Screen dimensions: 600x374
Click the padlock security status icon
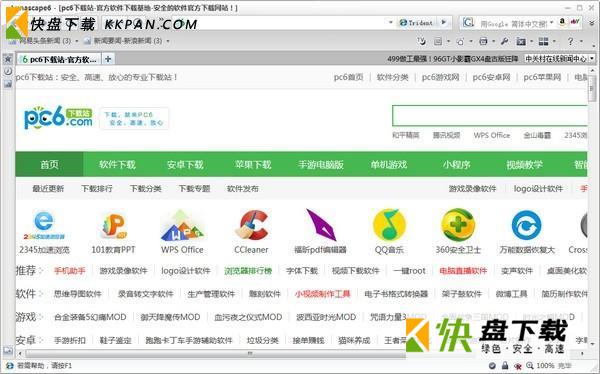[505, 366]
